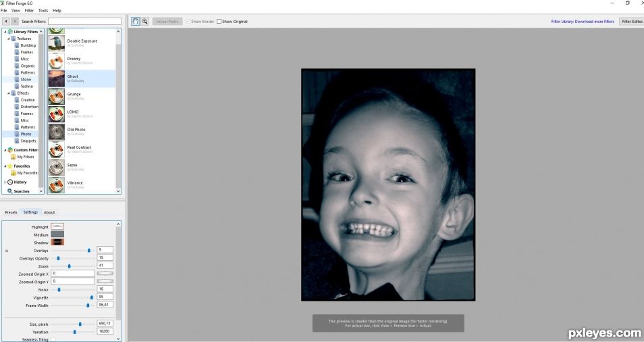
Task: Switch to the About tab
Action: coord(49,212)
